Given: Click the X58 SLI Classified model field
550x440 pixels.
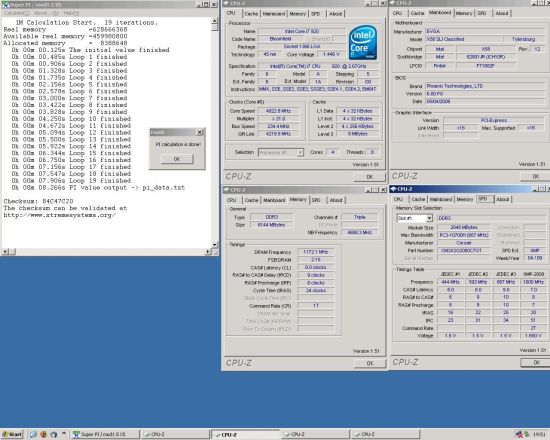Looking at the screenshot, I should (464, 39).
